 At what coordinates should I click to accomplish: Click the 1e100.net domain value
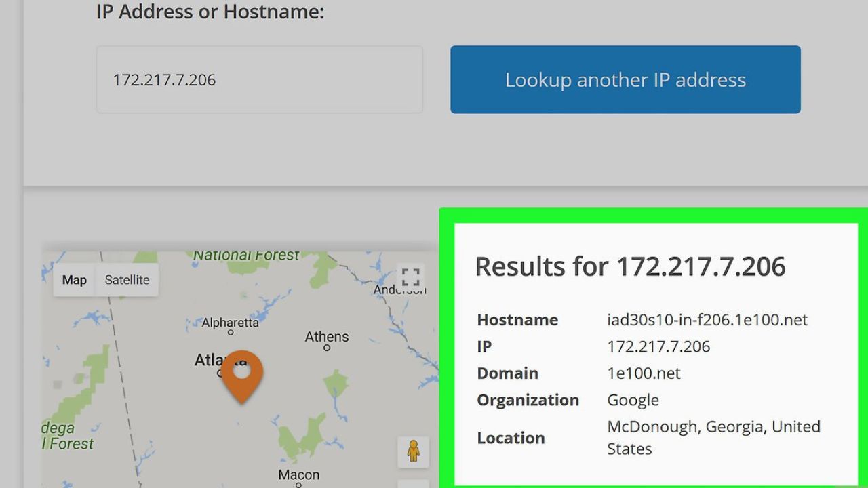click(x=644, y=373)
